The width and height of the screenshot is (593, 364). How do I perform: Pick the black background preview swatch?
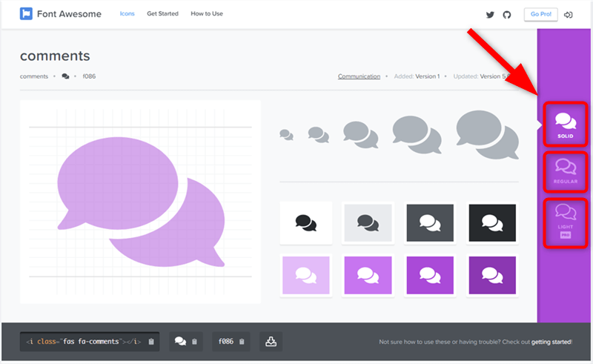coord(492,222)
